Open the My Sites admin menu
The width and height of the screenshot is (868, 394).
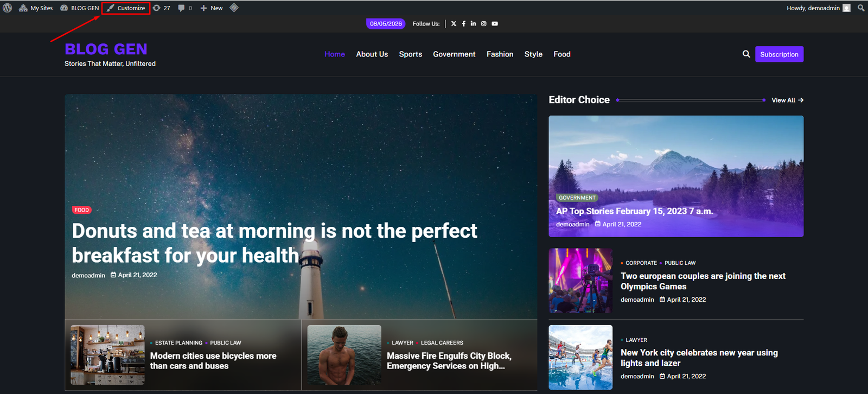(36, 8)
